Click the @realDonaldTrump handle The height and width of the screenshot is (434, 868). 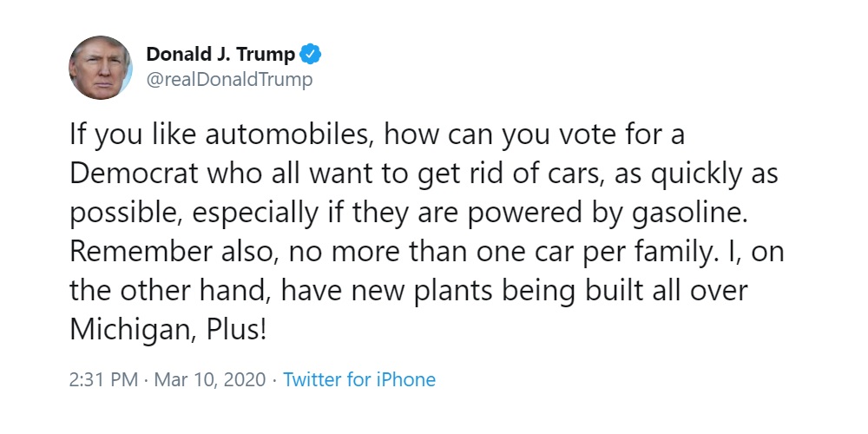229,80
